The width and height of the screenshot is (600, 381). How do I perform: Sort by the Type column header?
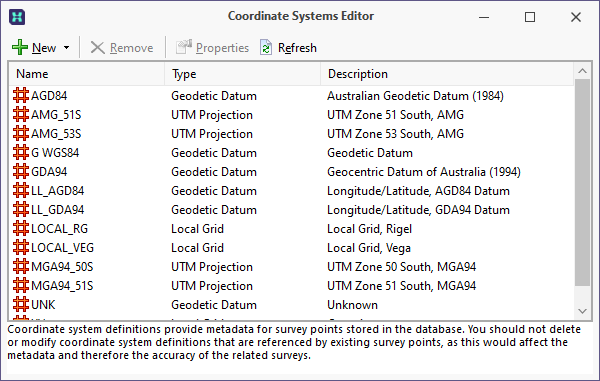click(x=243, y=74)
